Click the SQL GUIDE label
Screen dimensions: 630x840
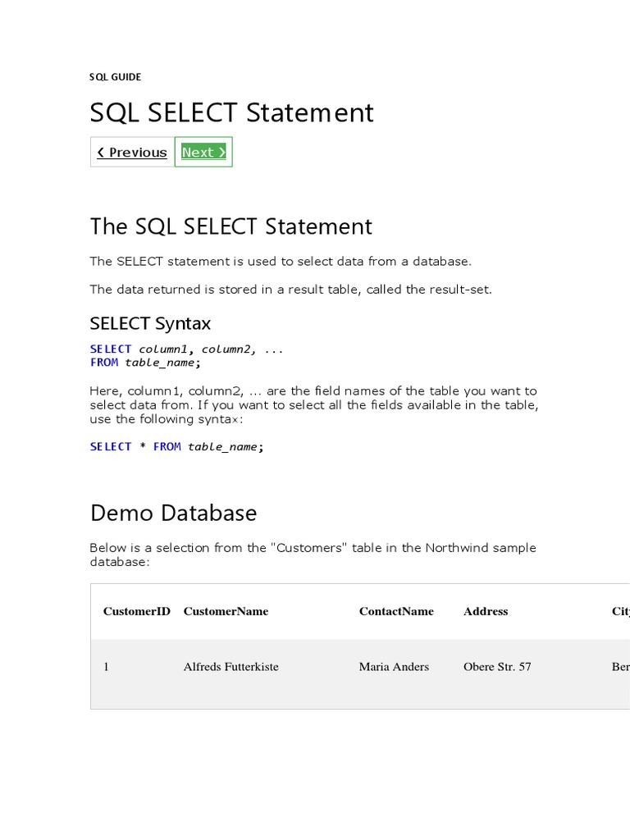click(115, 77)
